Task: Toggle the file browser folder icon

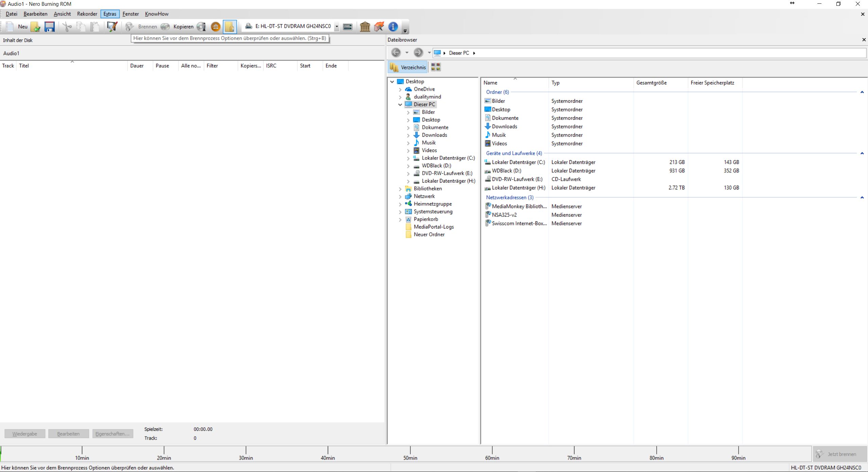Action: point(230,27)
